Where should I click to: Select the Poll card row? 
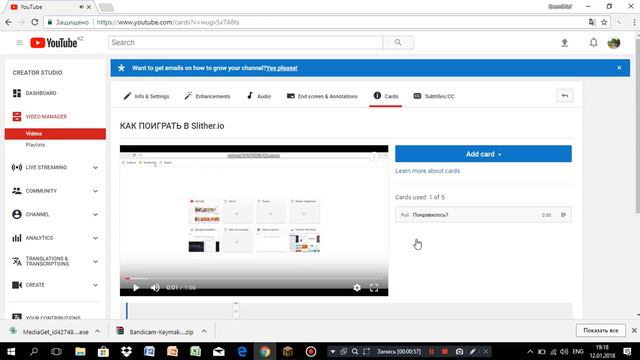[x=483, y=215]
